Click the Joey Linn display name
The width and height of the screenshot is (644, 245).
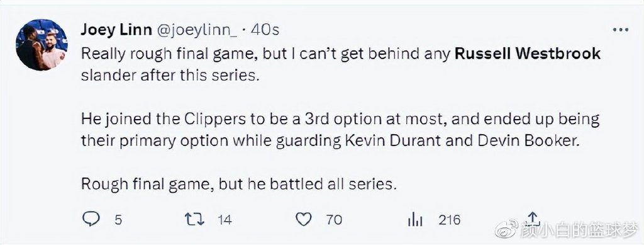[116, 30]
